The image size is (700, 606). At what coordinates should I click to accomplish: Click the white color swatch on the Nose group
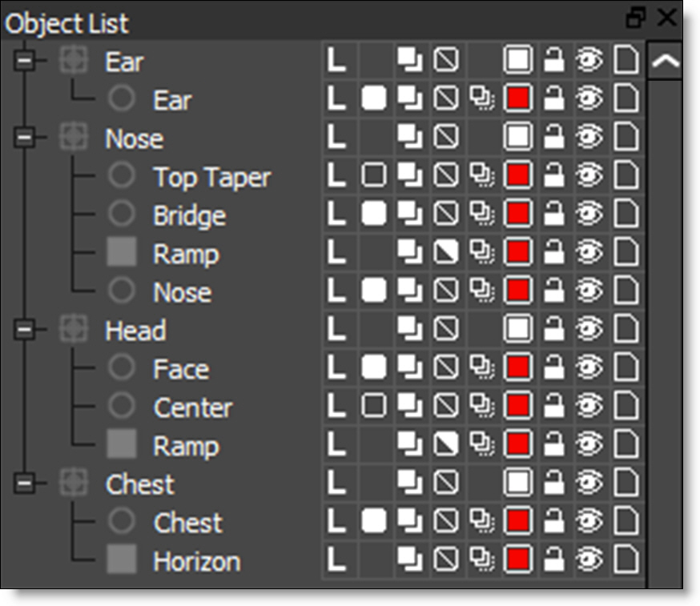[518, 137]
